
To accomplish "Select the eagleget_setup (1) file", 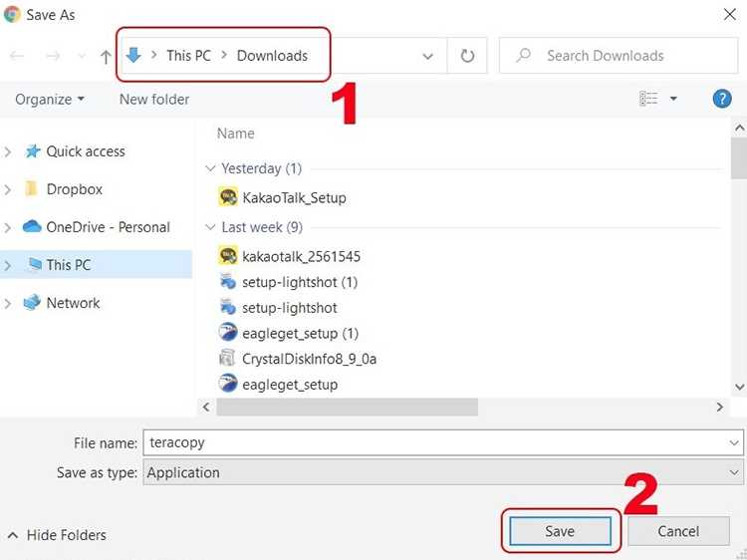I will [x=288, y=333].
